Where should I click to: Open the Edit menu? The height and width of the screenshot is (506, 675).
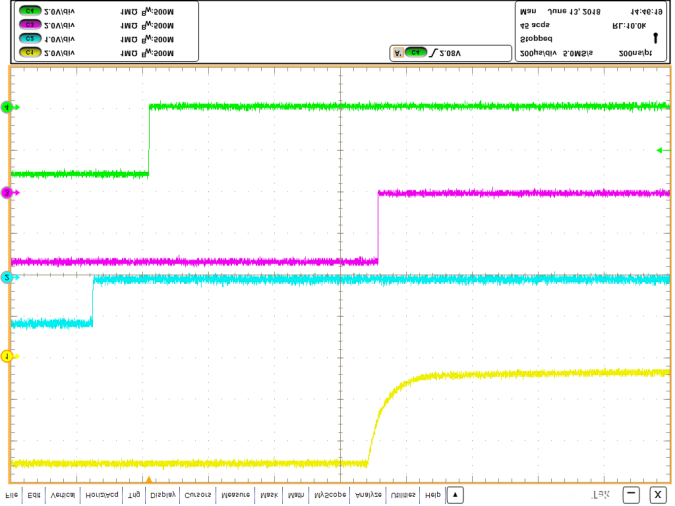coord(34,495)
